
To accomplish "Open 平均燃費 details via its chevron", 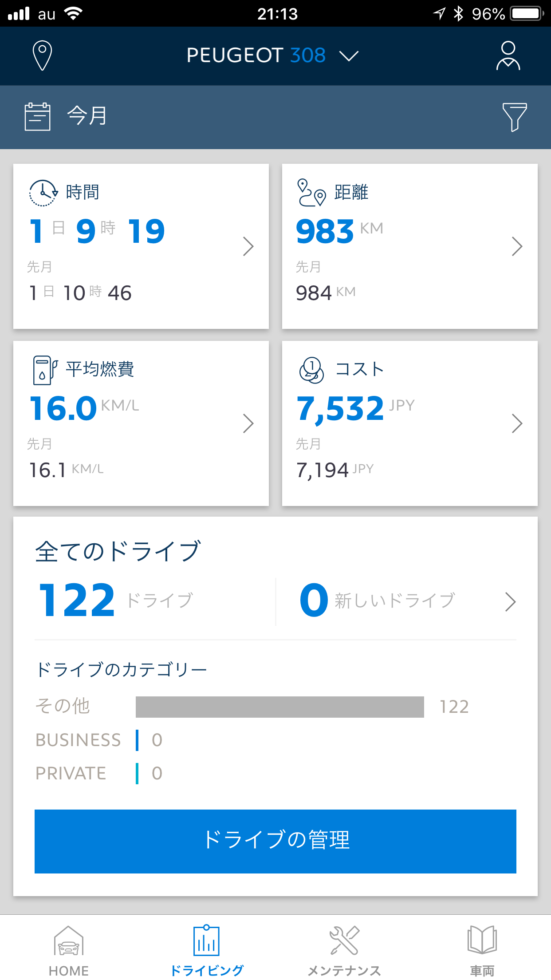I will point(248,423).
